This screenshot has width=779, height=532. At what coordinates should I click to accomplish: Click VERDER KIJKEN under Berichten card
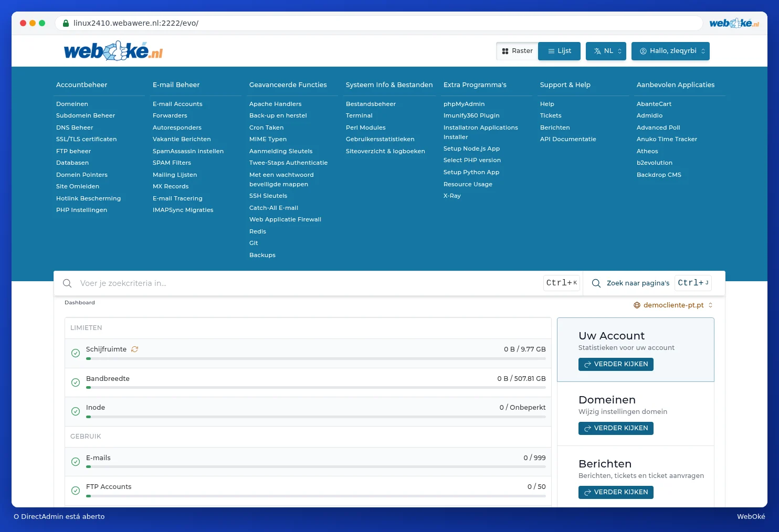coord(616,492)
